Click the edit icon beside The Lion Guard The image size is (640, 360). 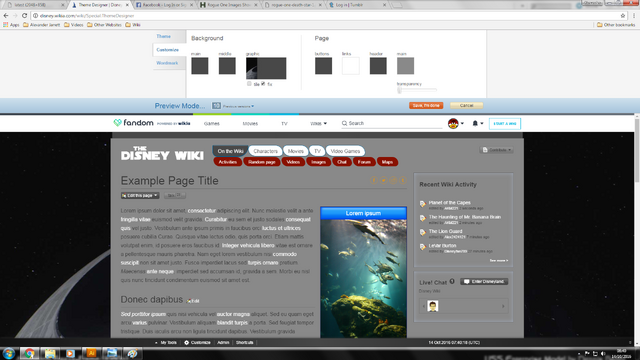point(423,233)
